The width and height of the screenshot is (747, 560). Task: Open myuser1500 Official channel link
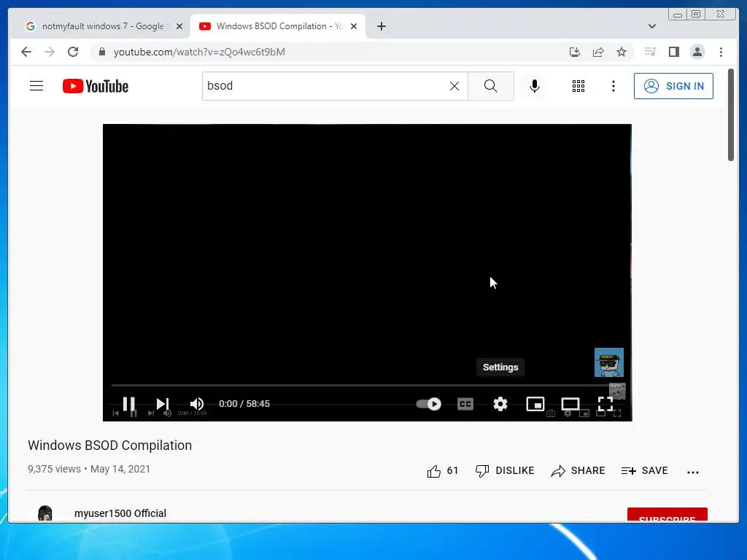[120, 513]
